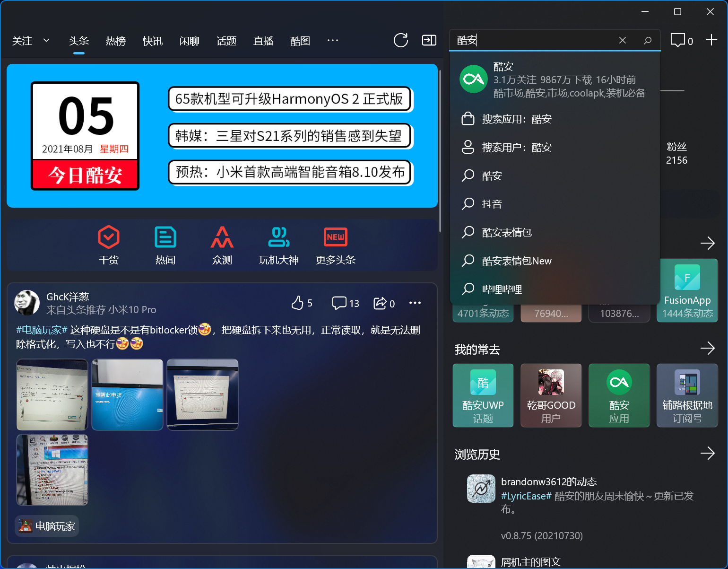Screen dimensions: 728x569
Task: Click the #LyricEase# hashtag in history
Action: [x=526, y=496]
